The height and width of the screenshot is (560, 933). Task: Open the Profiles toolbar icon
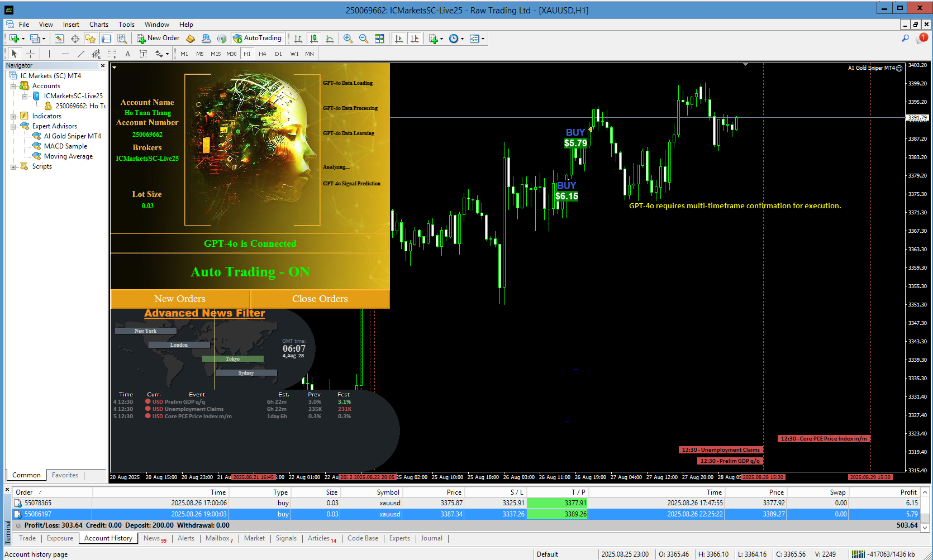click(x=35, y=39)
